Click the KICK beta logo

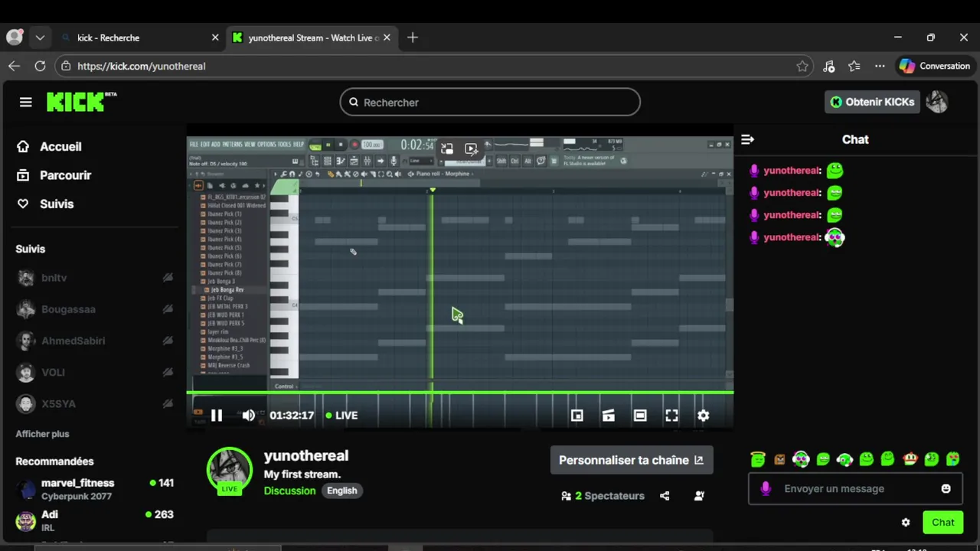point(81,102)
